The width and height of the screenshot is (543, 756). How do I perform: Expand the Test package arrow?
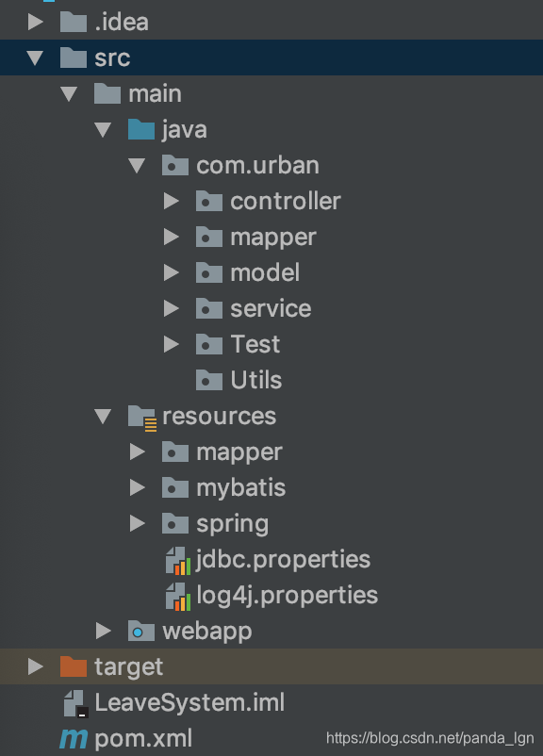point(172,344)
